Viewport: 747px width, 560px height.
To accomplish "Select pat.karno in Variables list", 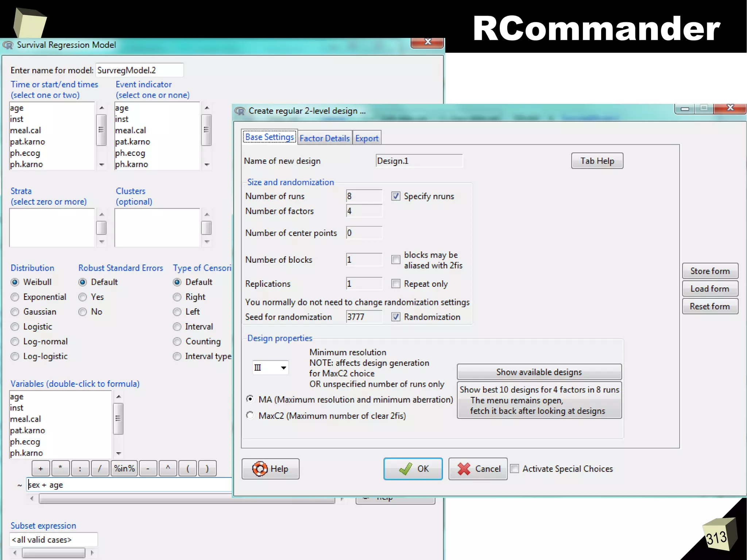I will [60, 430].
